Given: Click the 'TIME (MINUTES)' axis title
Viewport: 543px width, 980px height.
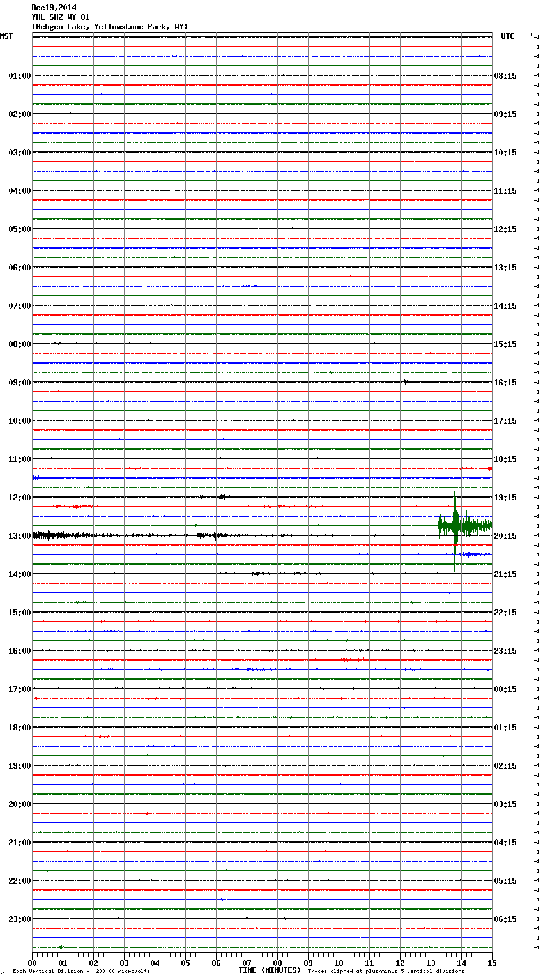Looking at the screenshot, I should click(270, 970).
